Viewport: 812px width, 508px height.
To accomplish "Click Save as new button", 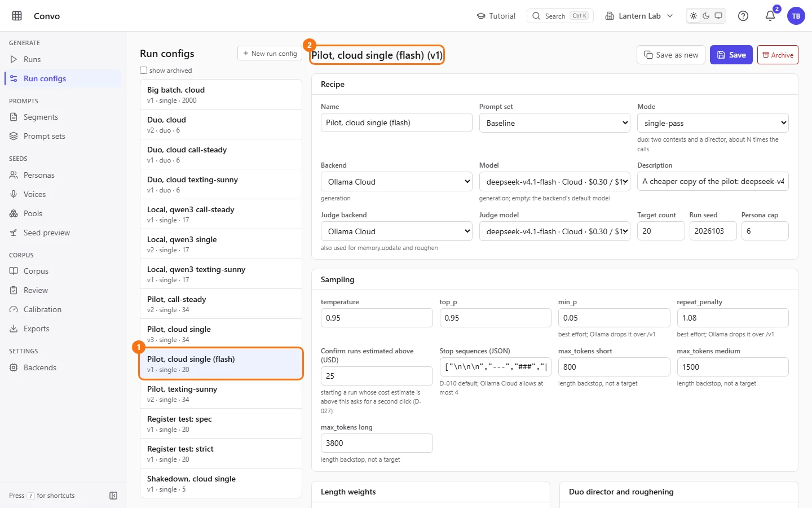I will click(671, 55).
